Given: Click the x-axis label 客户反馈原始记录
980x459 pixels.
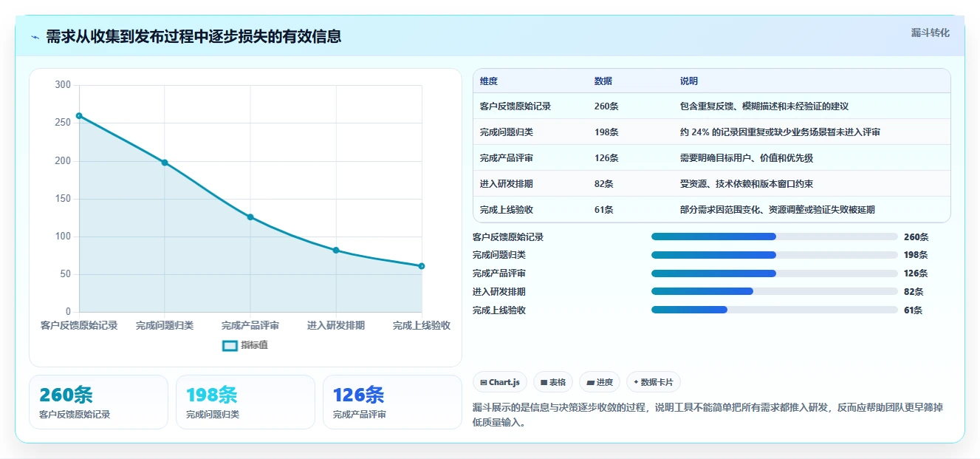Looking at the screenshot, I should (79, 326).
